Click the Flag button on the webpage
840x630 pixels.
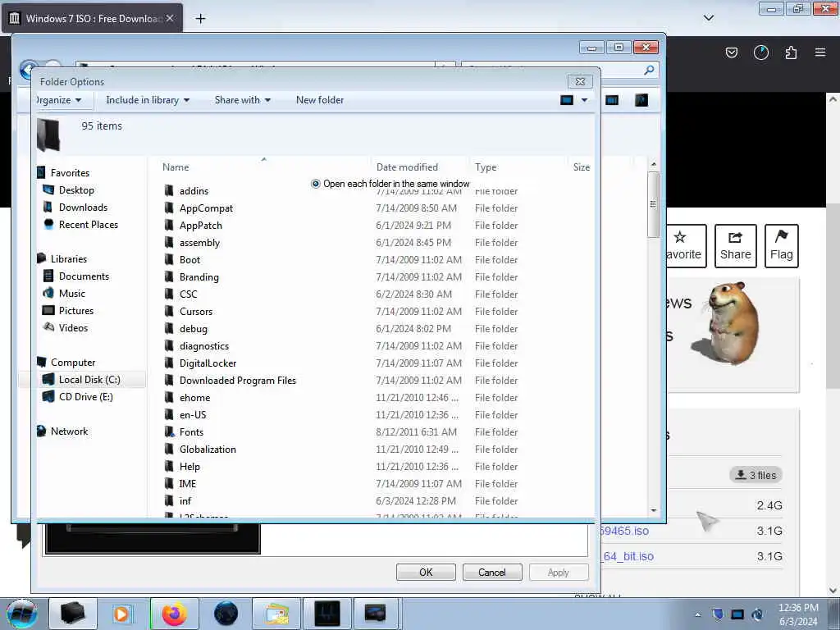click(x=781, y=246)
